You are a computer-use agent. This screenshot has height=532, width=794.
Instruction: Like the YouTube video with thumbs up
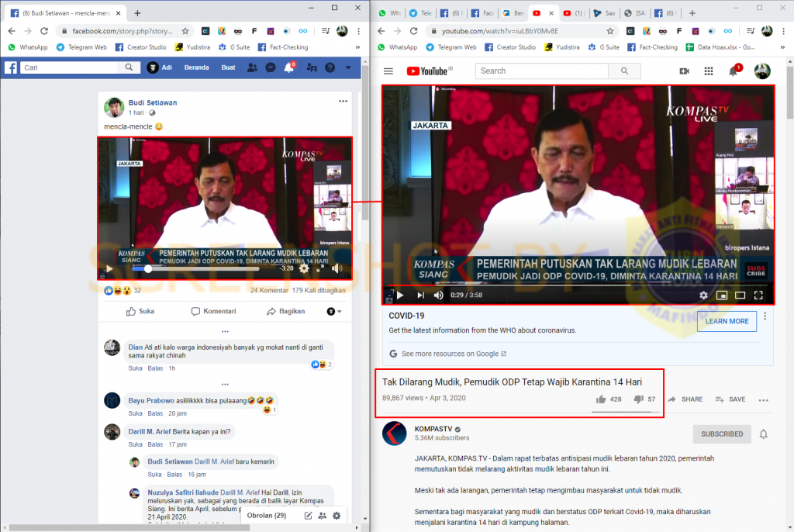601,399
